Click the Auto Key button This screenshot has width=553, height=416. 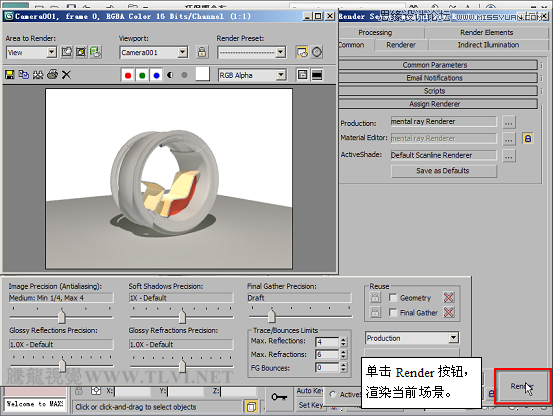[310, 391]
